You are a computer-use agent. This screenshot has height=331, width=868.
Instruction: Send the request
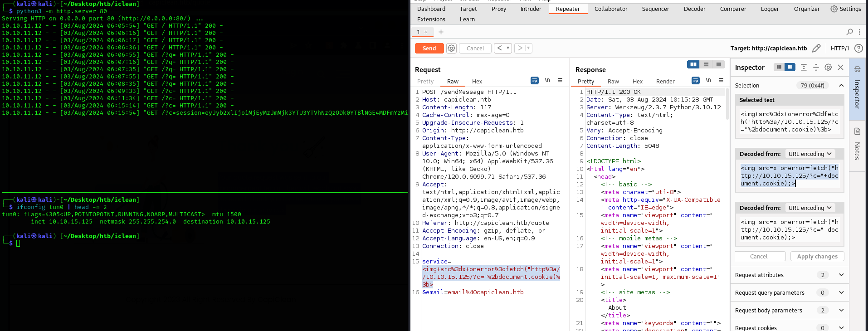tap(429, 48)
